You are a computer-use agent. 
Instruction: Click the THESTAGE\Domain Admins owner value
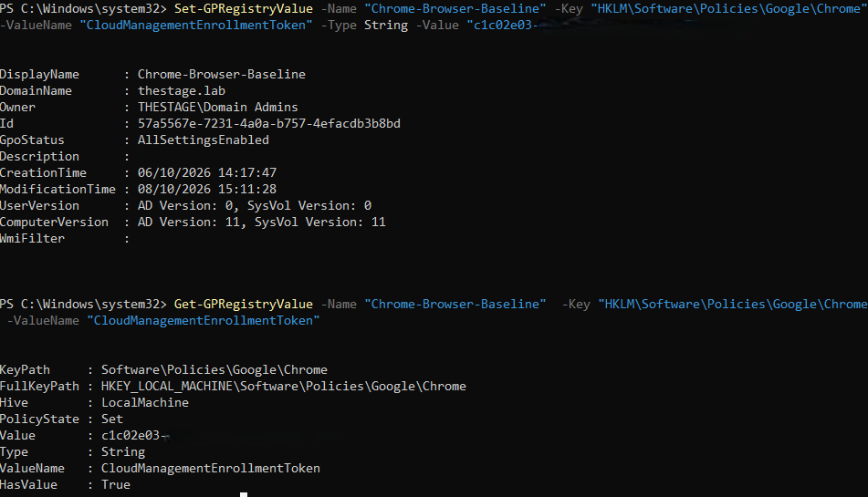(217, 108)
